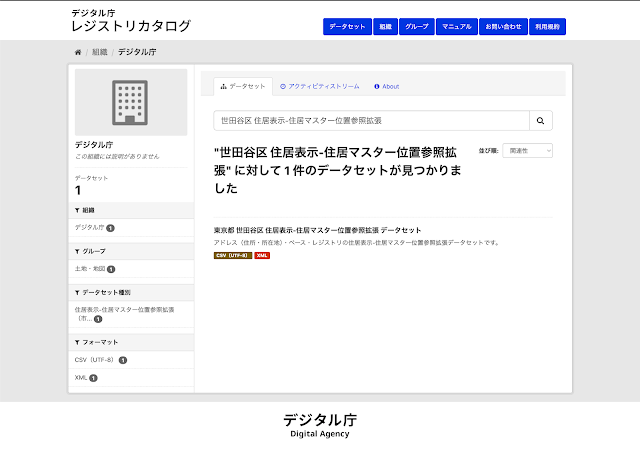Image resolution: width=640 pixels, height=449 pixels.
Task: Click the フォーマット facet header
Action: 131,342
